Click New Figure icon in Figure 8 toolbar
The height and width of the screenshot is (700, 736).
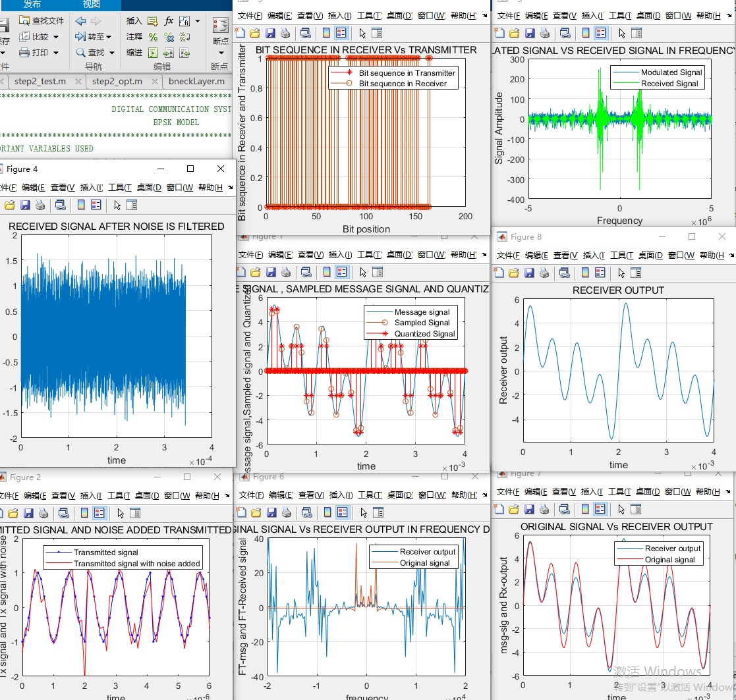(x=499, y=273)
